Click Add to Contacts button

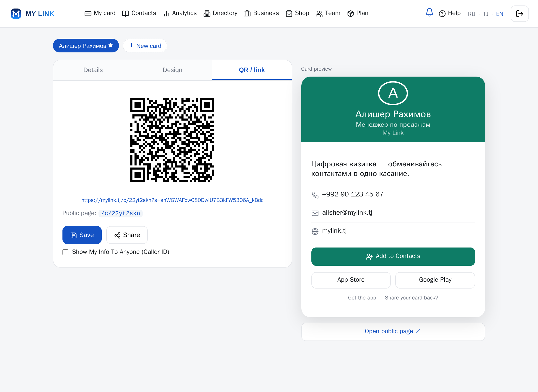[393, 256]
